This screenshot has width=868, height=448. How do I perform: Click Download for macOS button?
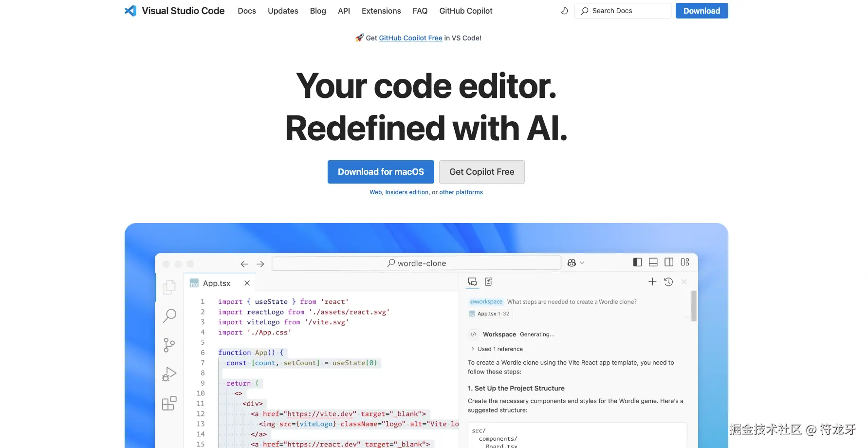click(381, 172)
